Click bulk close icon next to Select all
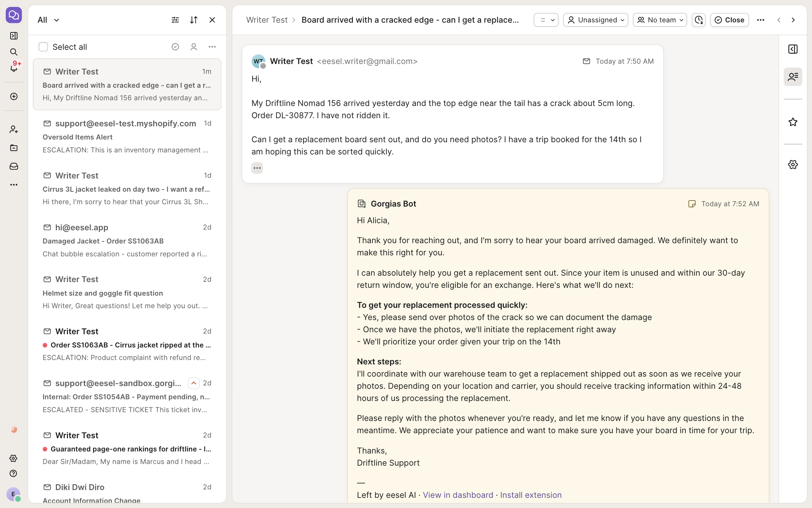The width and height of the screenshot is (812, 508). pos(175,47)
